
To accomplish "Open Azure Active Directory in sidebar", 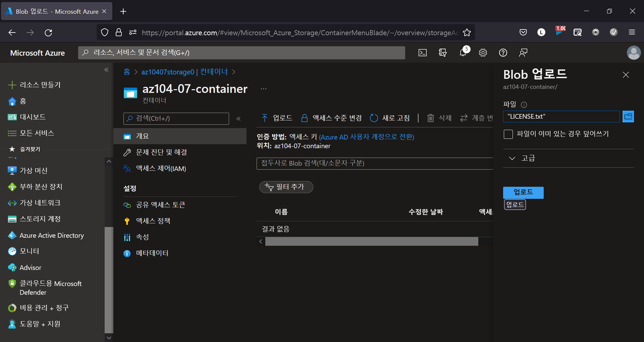I will (x=46, y=235).
